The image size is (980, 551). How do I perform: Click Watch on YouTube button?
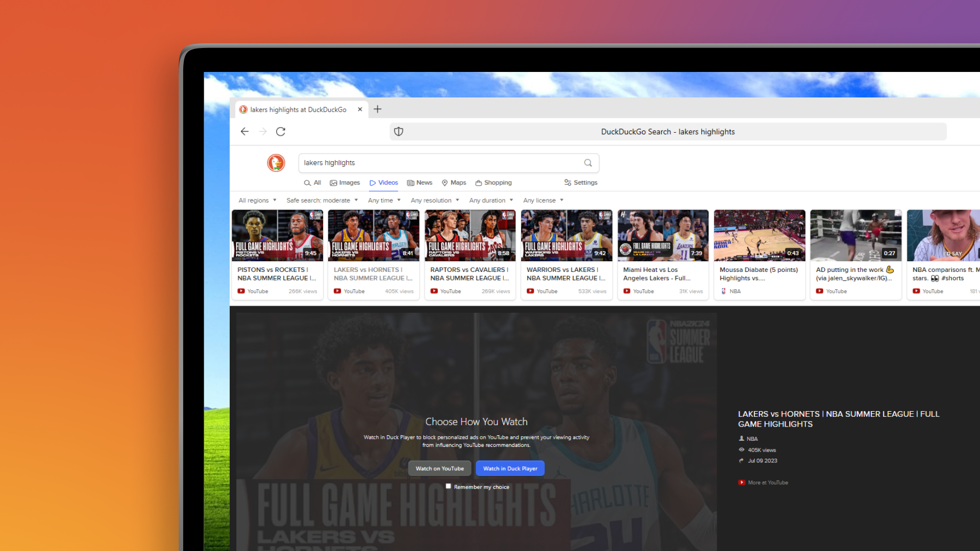coord(439,468)
